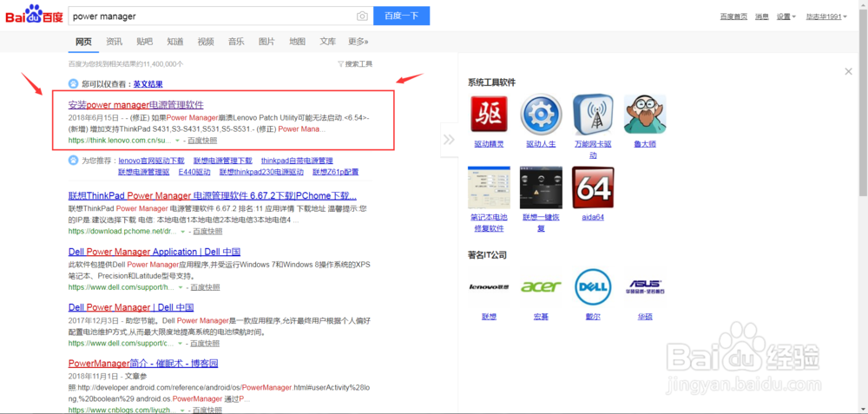Open camera image search icon
The height and width of the screenshot is (414, 868).
pos(362,16)
